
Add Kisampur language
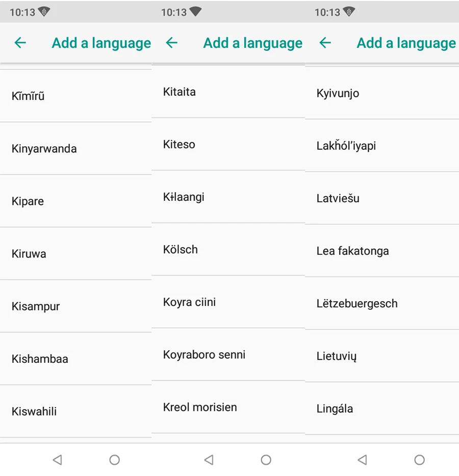click(x=75, y=306)
